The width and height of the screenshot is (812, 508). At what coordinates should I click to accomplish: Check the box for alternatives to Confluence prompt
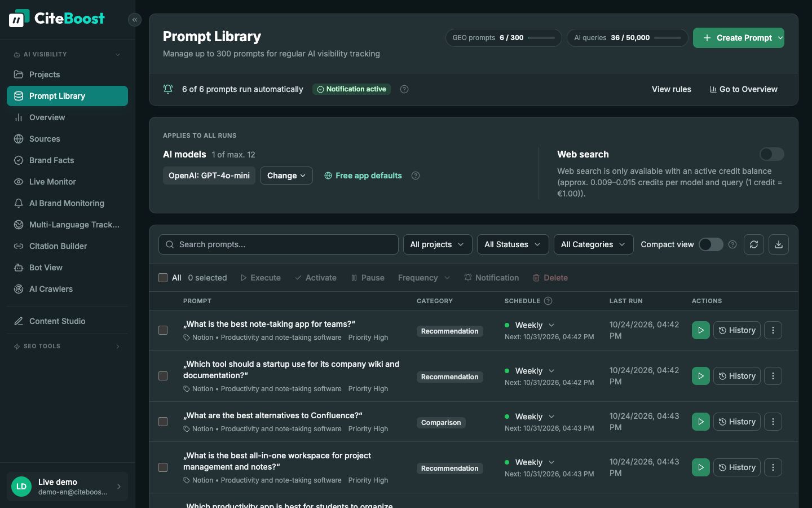tap(163, 422)
